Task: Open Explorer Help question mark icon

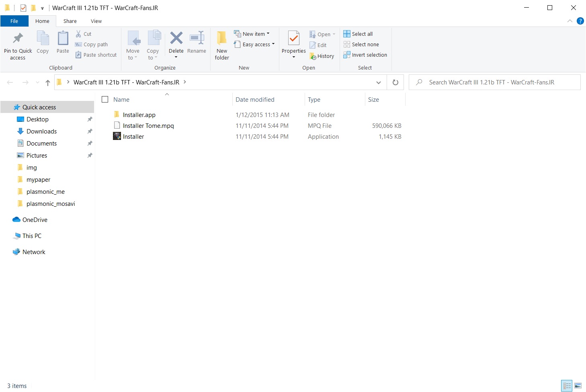Action: (x=580, y=21)
